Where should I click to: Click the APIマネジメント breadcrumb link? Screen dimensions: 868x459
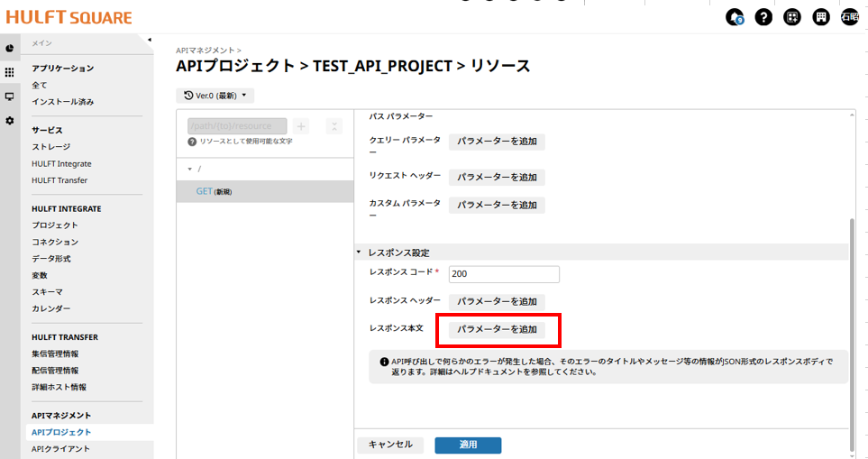(205, 50)
